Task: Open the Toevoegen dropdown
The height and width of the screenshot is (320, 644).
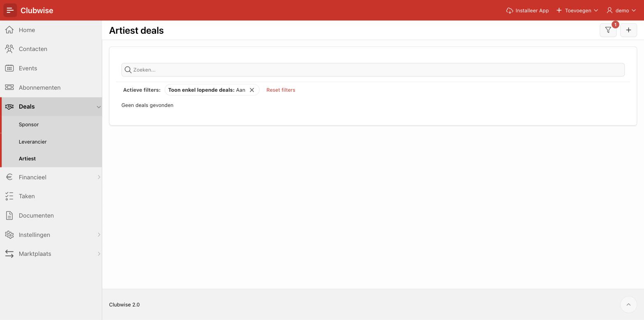Action: [577, 10]
